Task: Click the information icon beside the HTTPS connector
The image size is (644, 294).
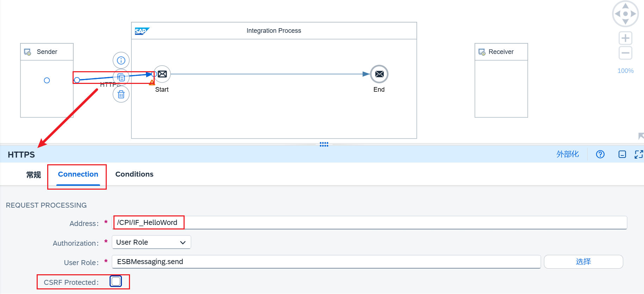Action: click(121, 60)
